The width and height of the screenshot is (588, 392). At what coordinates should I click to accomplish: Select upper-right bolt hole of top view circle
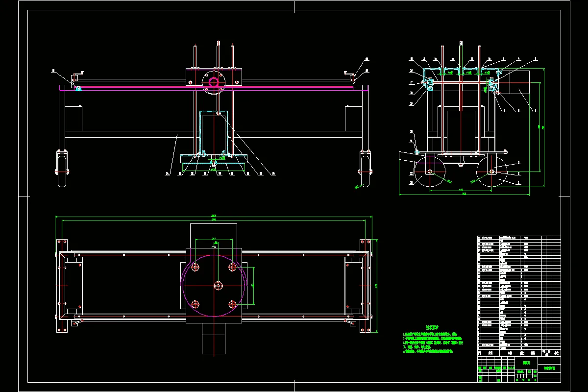tap(233, 267)
